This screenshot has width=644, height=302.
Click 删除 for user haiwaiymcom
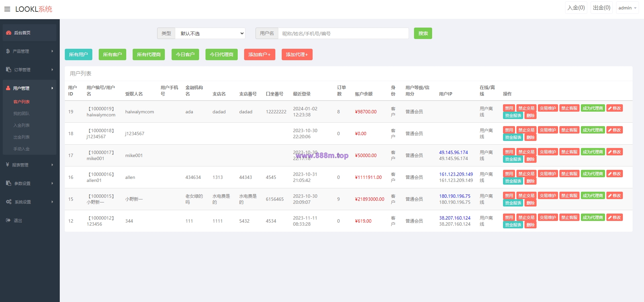click(x=531, y=115)
